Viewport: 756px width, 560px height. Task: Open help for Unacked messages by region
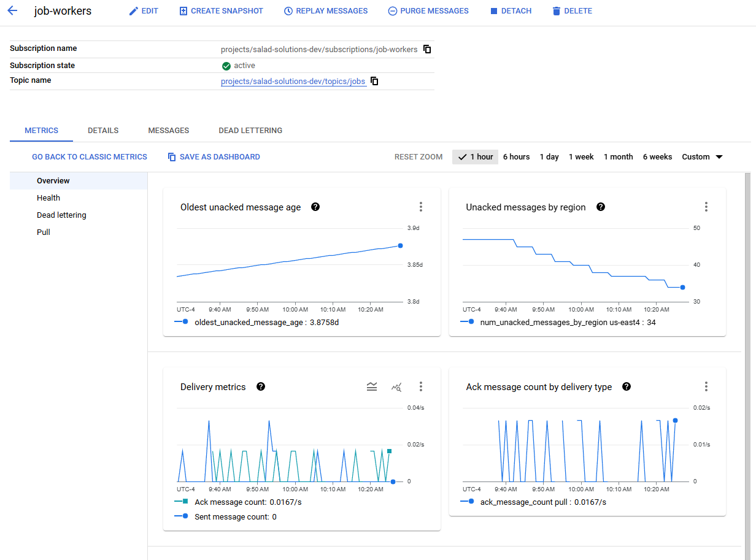pos(601,207)
